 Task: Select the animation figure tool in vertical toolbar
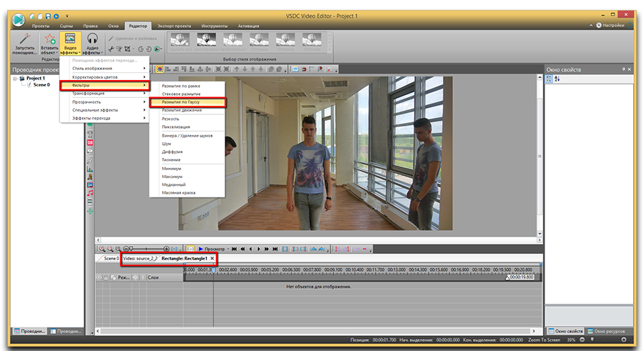click(90, 177)
